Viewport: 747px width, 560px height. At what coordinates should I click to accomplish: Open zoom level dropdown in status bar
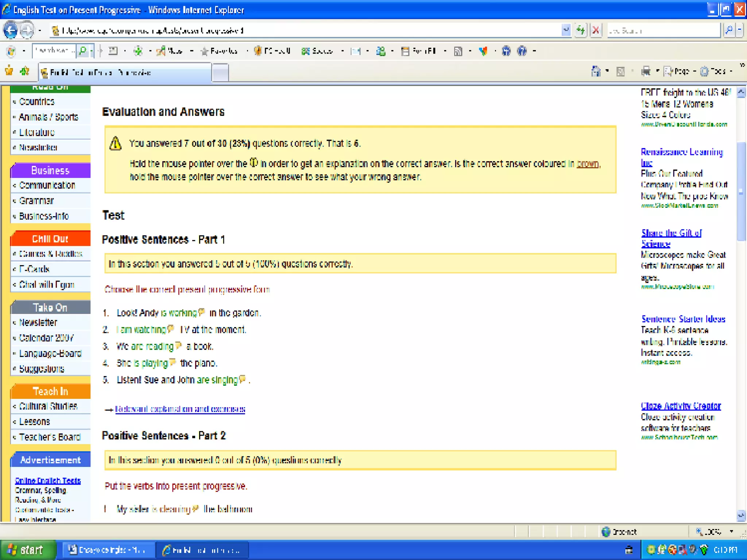click(731, 532)
